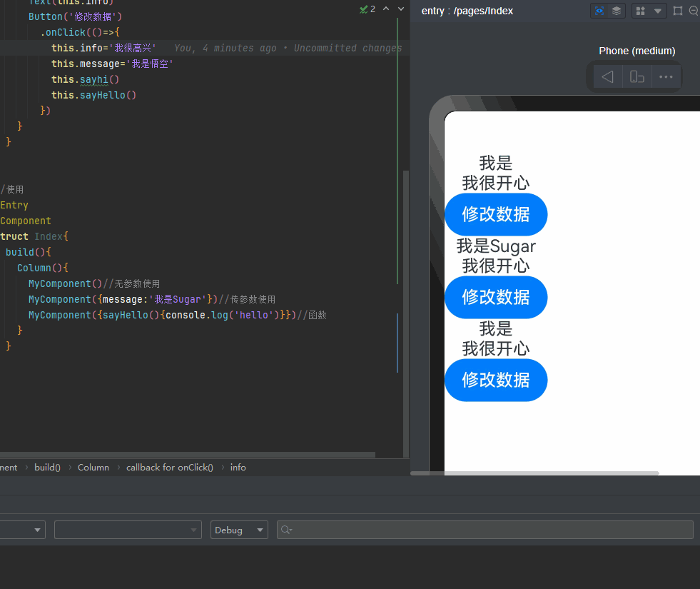
Task: Open the Debug log level dropdown
Action: (x=239, y=530)
